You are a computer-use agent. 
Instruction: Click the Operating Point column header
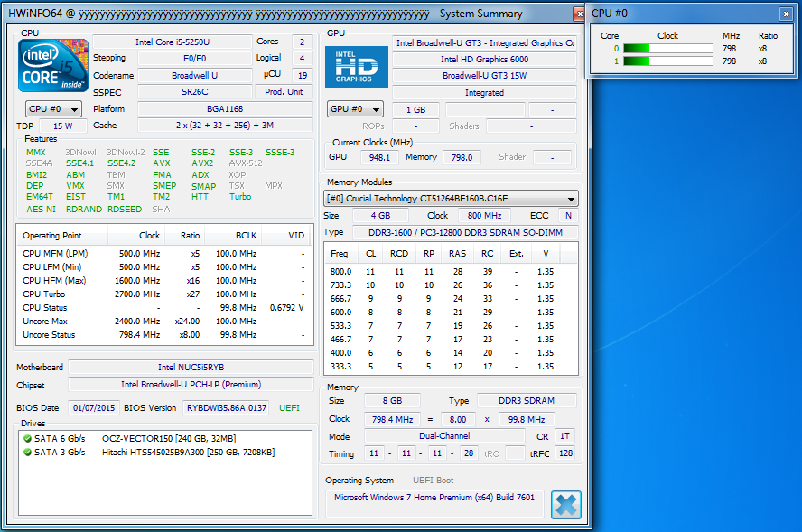pyautogui.click(x=63, y=236)
